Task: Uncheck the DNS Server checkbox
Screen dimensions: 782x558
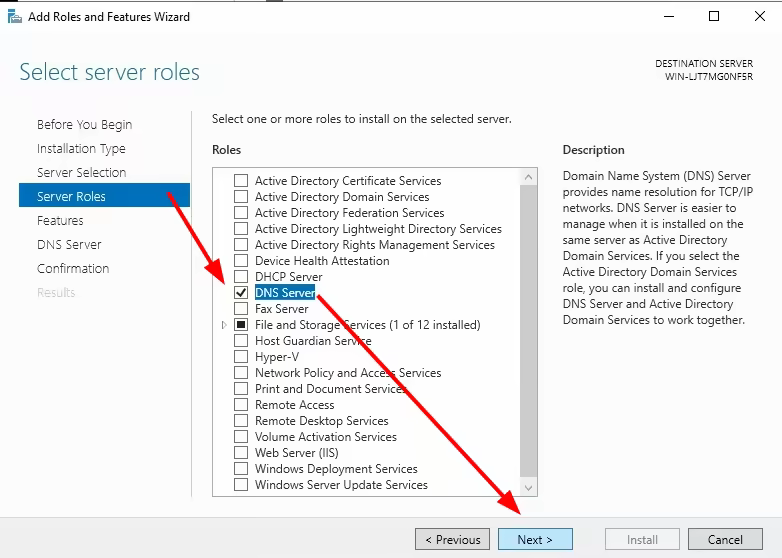Action: (x=241, y=293)
